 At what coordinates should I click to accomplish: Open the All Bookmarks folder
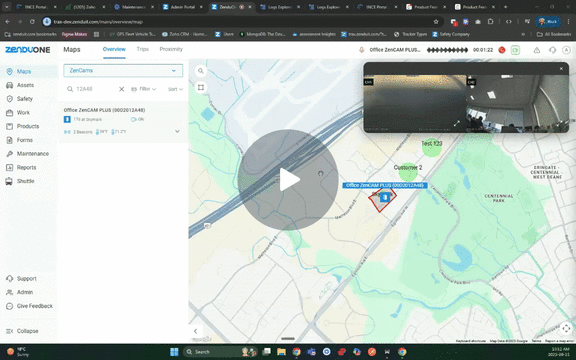pyautogui.click(x=554, y=34)
